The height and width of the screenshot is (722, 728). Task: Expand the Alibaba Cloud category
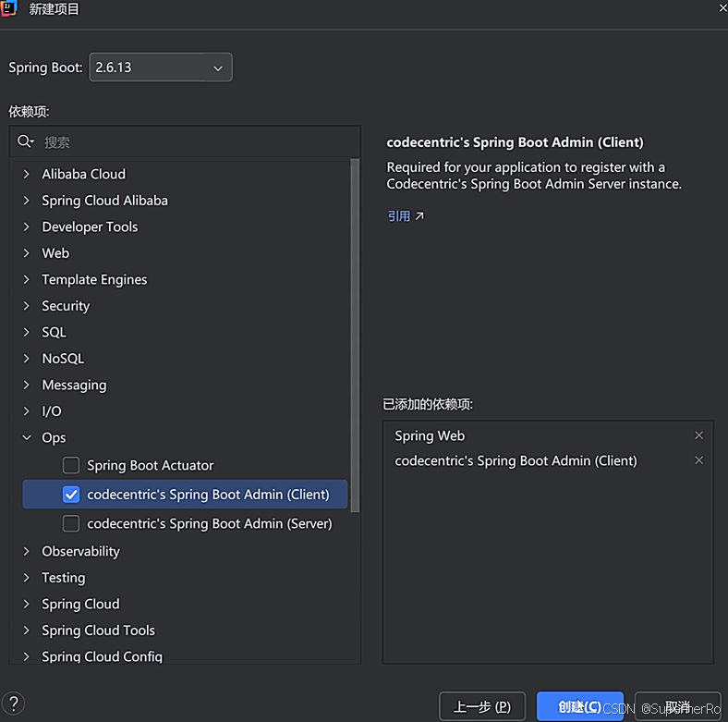27,174
